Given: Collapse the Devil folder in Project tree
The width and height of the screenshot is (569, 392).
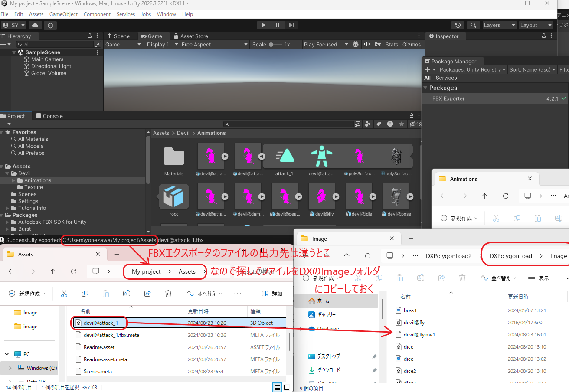Looking at the screenshot, I should pos(7,173).
